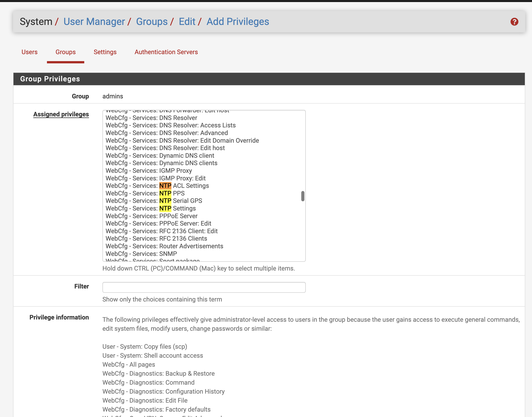Image resolution: width=532 pixels, height=417 pixels.
Task: Click the red help question mark icon
Action: pyautogui.click(x=514, y=22)
